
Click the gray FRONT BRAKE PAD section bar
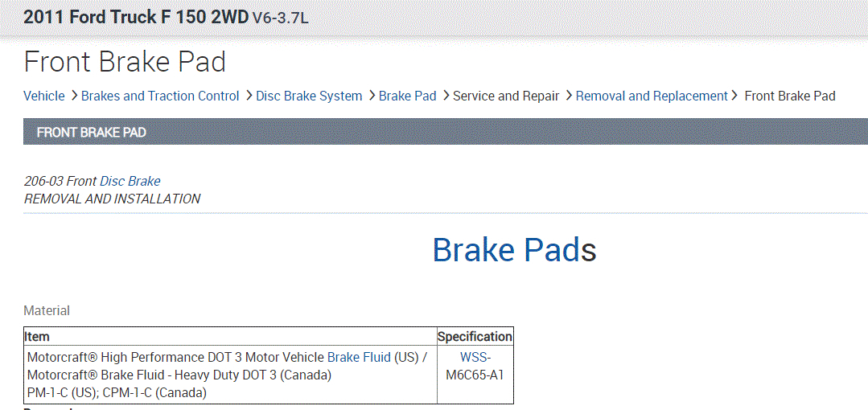pyautogui.click(x=445, y=133)
